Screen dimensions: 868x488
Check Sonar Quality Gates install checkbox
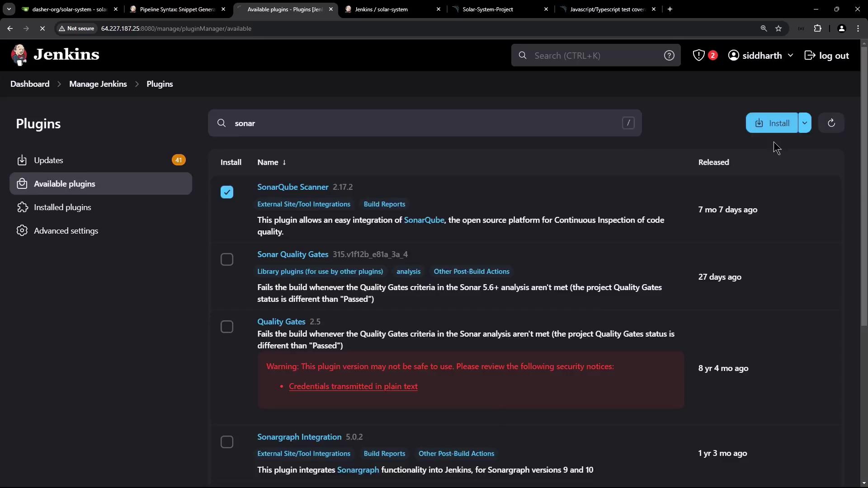pyautogui.click(x=227, y=259)
